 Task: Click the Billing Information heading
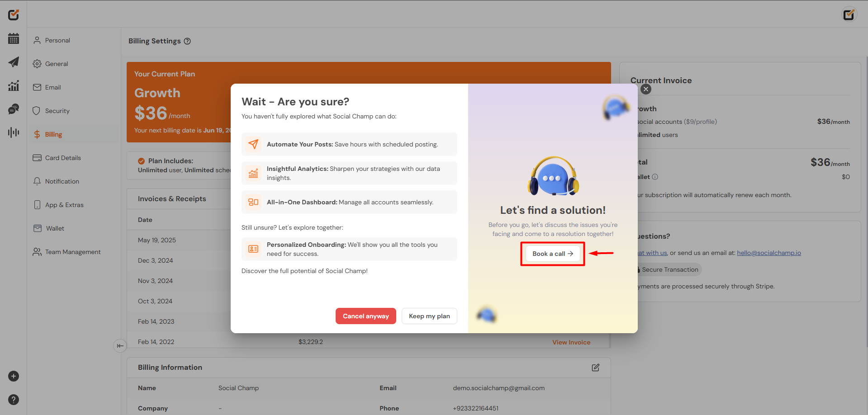[x=170, y=368]
